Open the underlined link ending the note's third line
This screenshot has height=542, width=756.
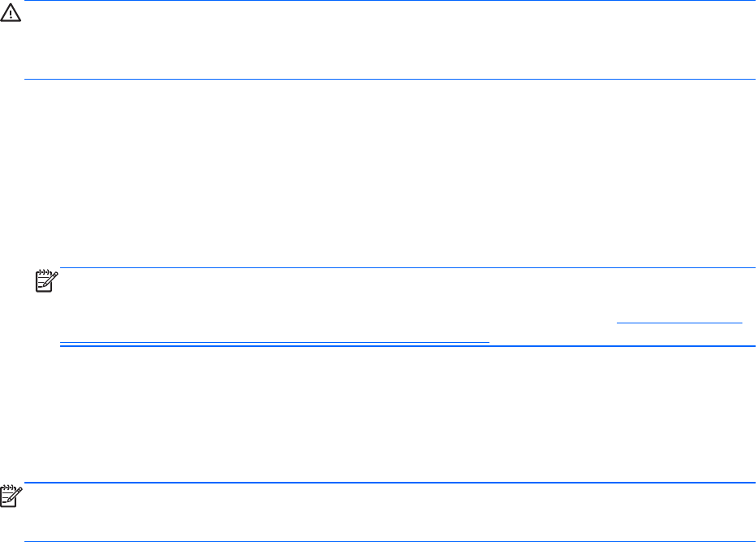point(680,323)
